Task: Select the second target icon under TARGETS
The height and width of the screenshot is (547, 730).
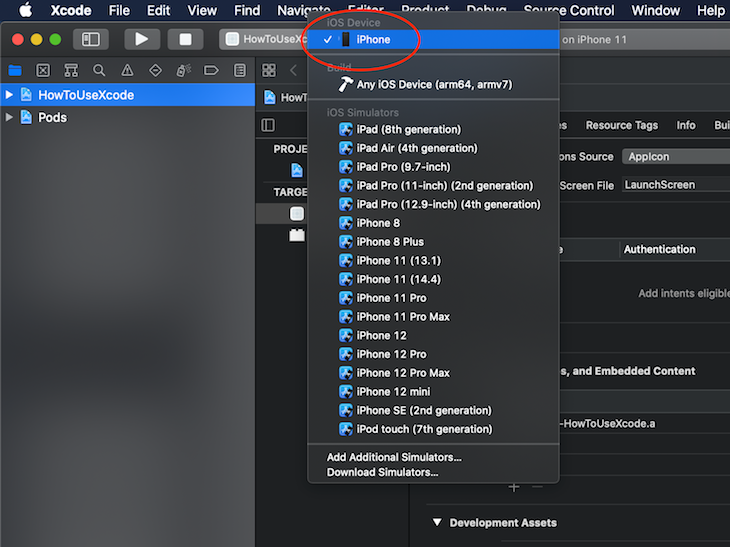Action: (297, 235)
